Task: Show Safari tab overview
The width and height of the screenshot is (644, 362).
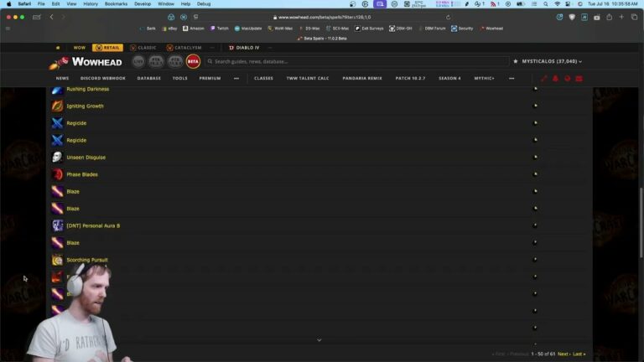Action: [634, 17]
